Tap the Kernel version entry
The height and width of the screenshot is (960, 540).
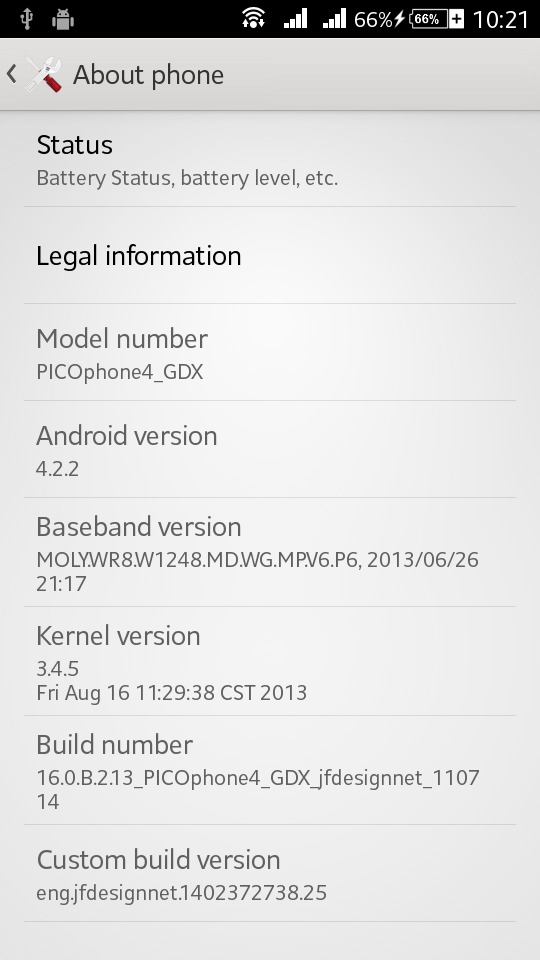[x=270, y=661]
